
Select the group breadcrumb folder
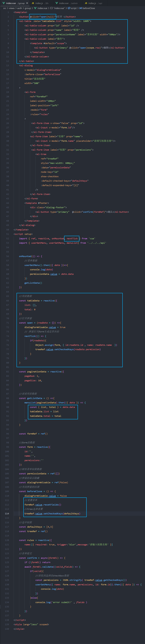[x=28, y=8]
